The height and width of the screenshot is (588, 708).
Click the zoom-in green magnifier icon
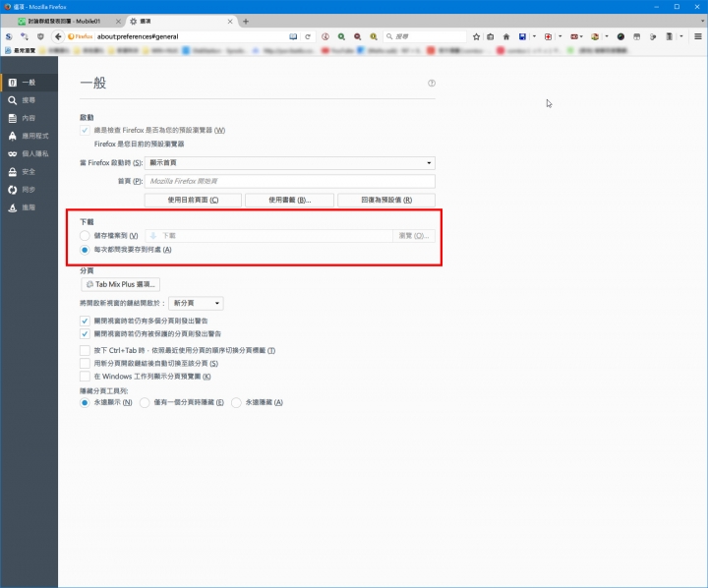[x=341, y=36]
